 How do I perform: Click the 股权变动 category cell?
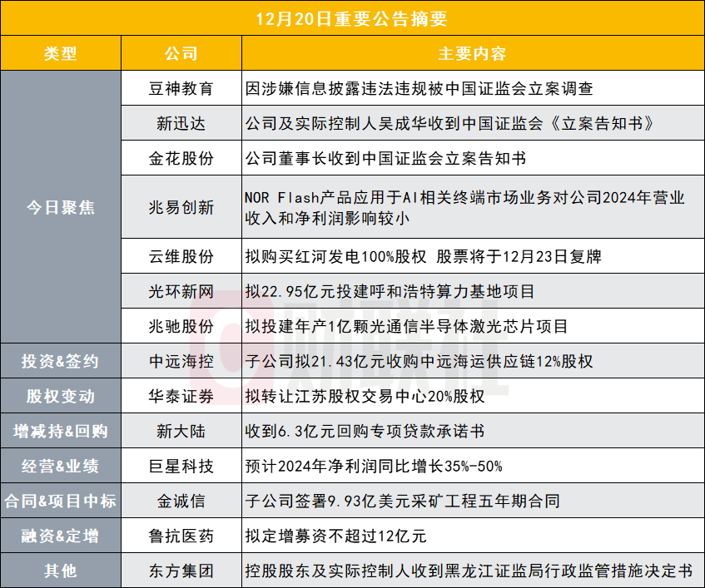point(61,396)
